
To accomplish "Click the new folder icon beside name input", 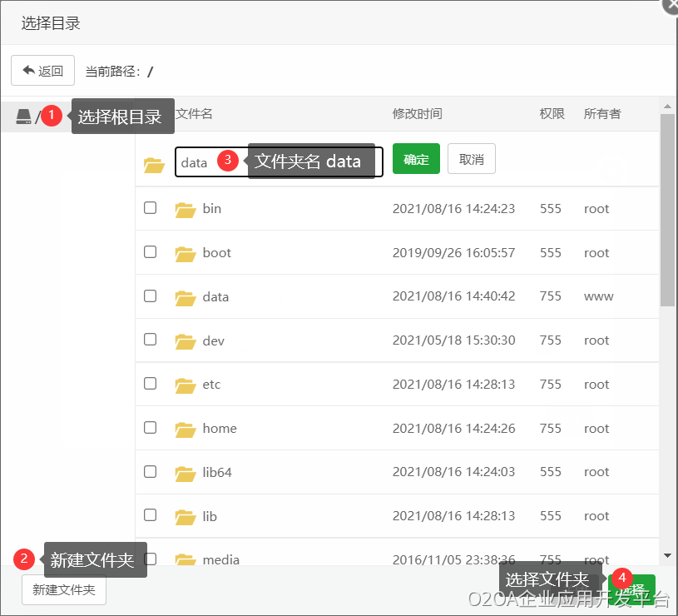I will 154,164.
